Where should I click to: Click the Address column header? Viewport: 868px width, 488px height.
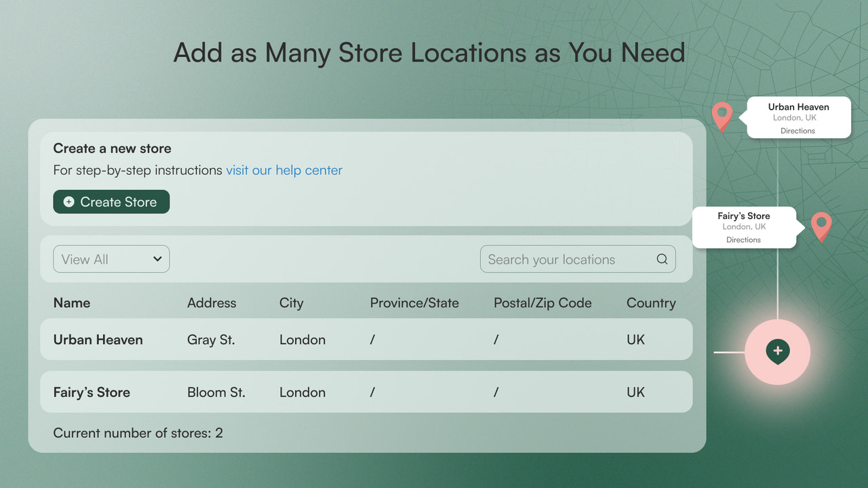[x=211, y=303]
